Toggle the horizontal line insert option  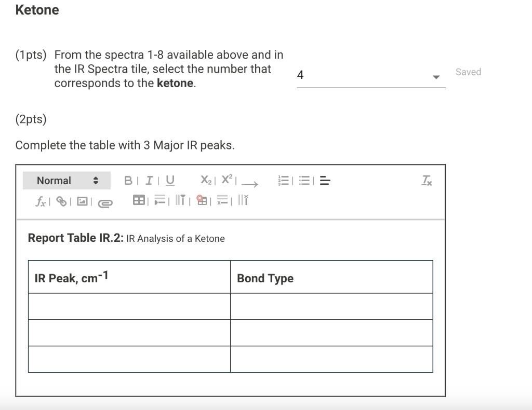pyautogui.click(x=324, y=181)
